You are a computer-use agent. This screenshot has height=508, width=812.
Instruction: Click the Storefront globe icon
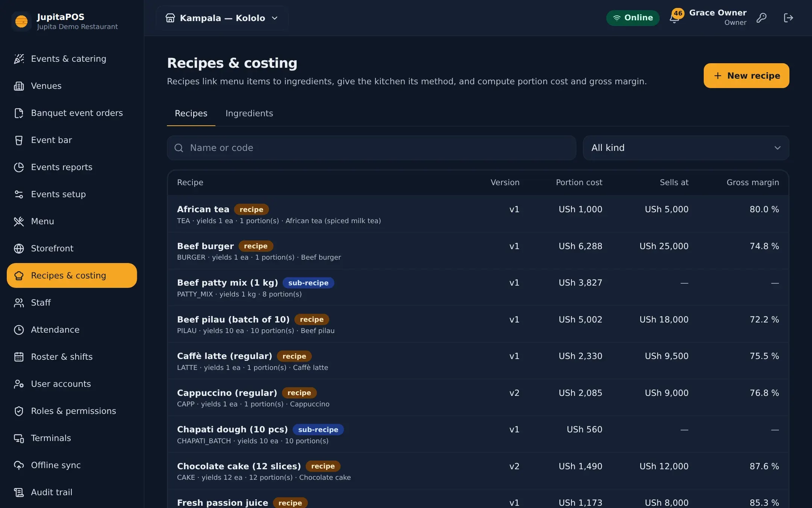pyautogui.click(x=19, y=248)
